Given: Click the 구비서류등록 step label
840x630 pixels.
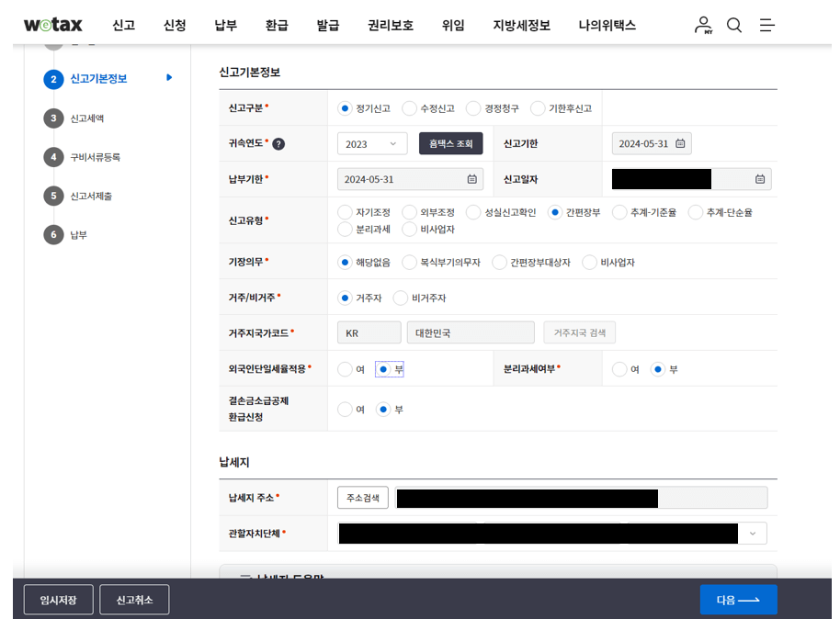Looking at the screenshot, I should 96,157.
